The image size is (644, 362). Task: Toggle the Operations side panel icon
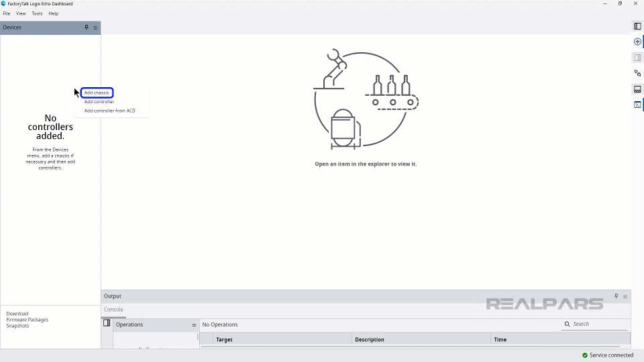click(x=107, y=323)
